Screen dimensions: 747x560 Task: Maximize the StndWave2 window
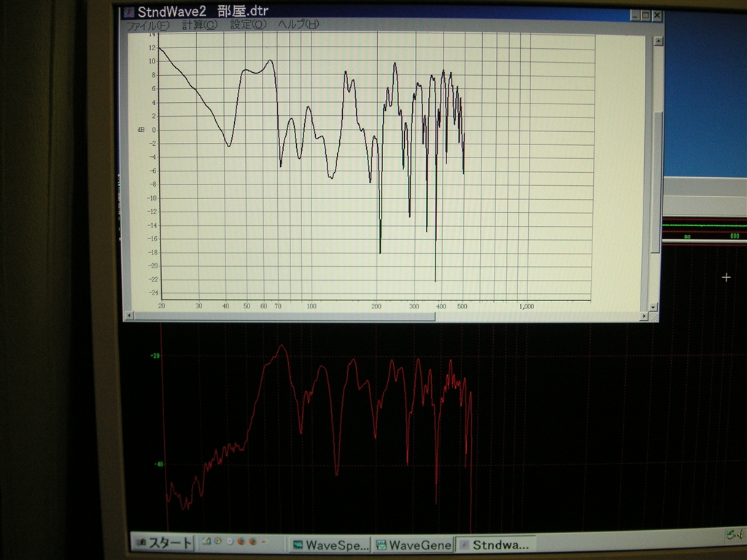pyautogui.click(x=646, y=16)
